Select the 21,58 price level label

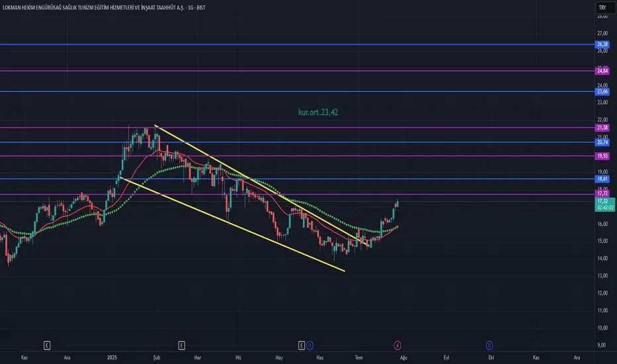click(602, 128)
